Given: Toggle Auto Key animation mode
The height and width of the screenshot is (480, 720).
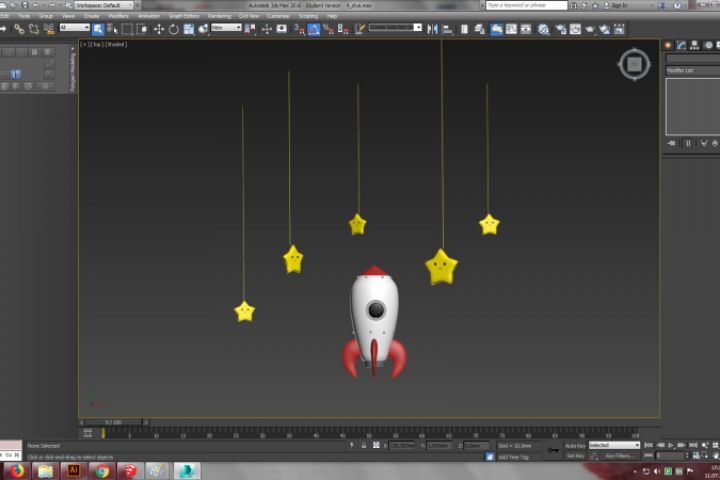Looking at the screenshot, I should 575,445.
